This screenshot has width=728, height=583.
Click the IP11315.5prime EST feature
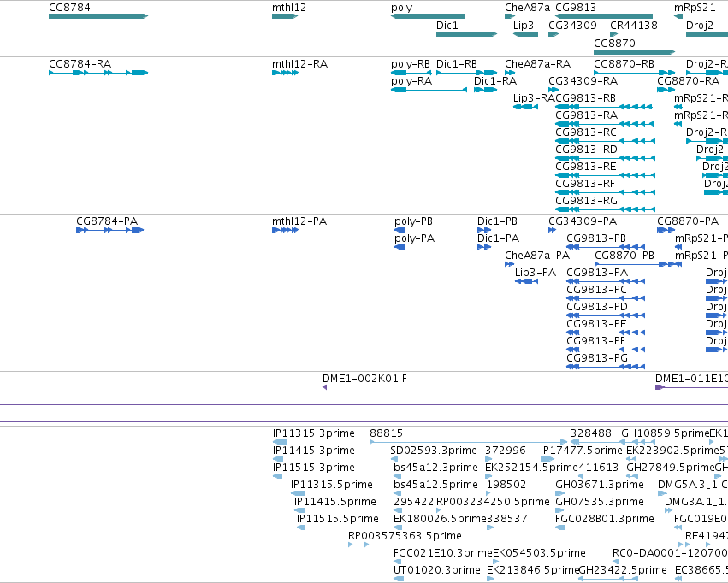(x=298, y=493)
